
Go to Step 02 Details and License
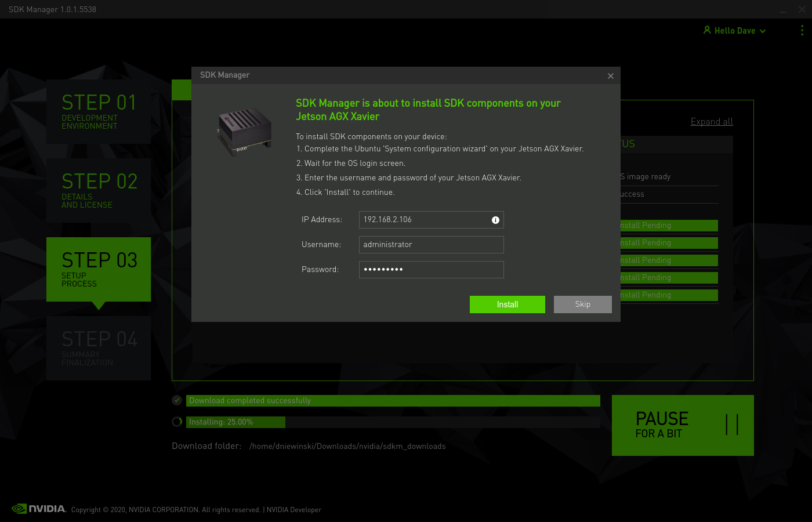tap(99, 190)
